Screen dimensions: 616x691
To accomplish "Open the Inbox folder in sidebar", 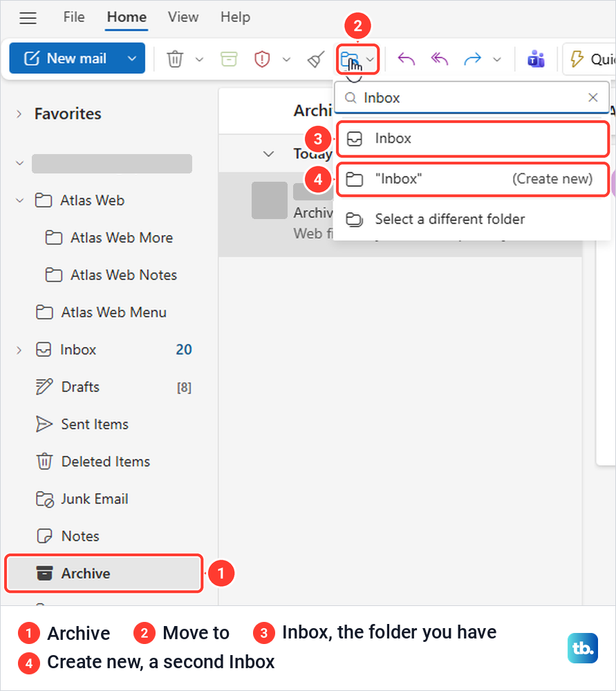I will click(78, 350).
